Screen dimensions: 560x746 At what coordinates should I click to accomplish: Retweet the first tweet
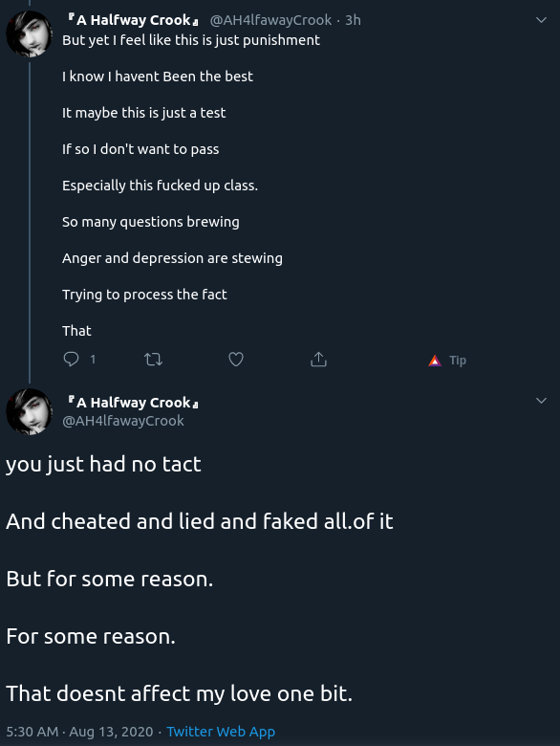[x=153, y=360]
